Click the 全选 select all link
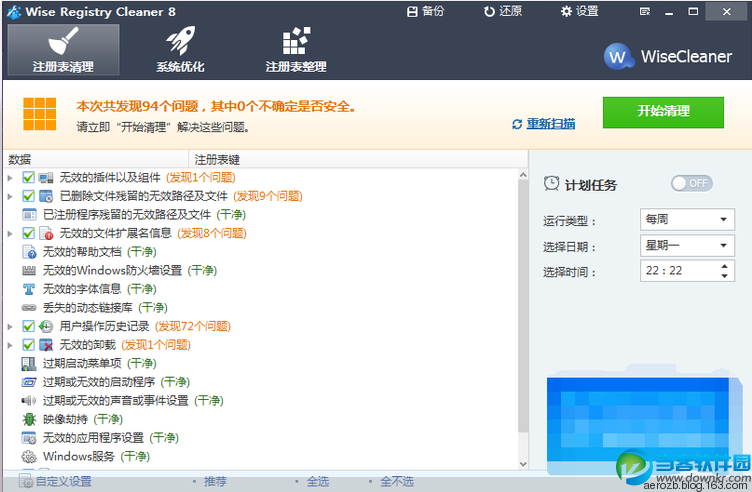This screenshot has height=492, width=752. [317, 481]
